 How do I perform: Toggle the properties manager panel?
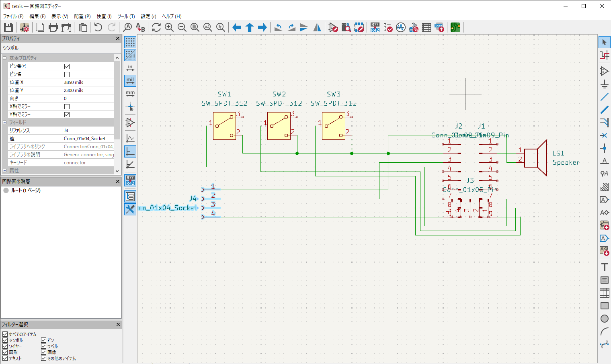click(130, 209)
